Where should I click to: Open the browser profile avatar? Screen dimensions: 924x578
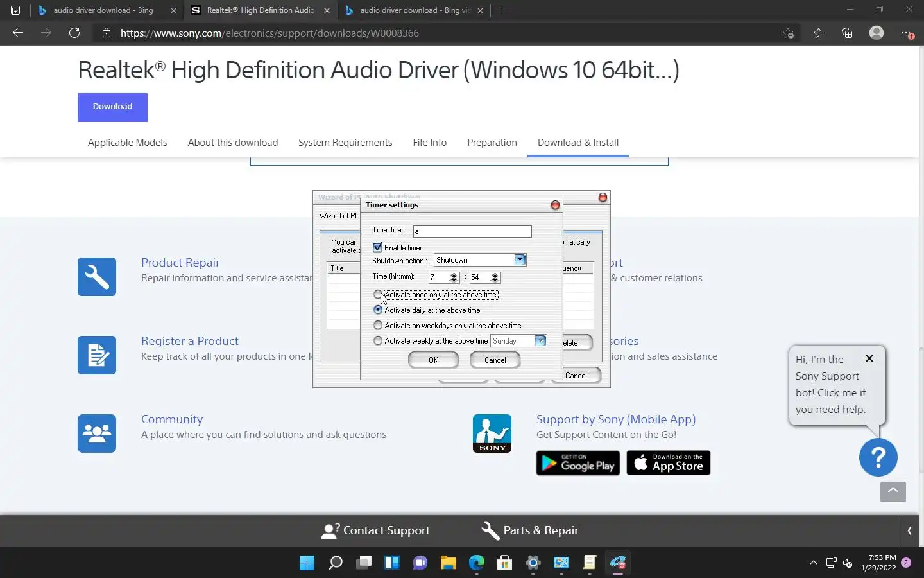877,33
